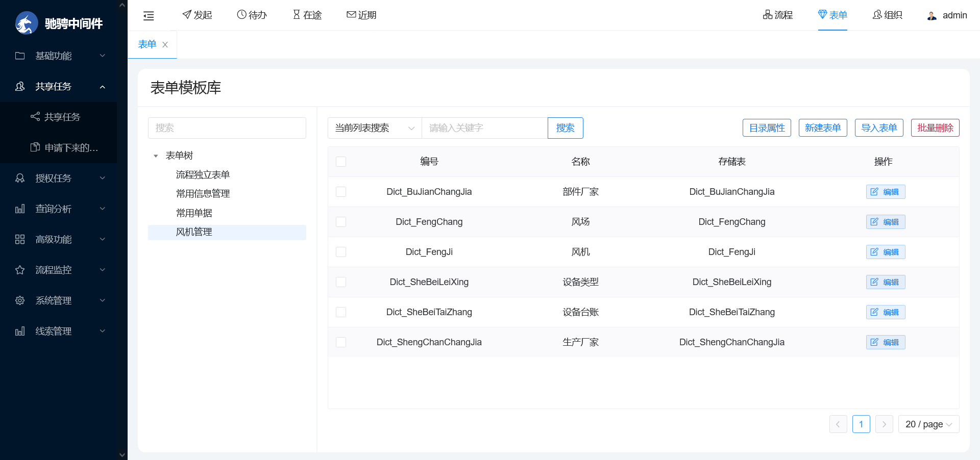This screenshot has height=460, width=980.
Task: Check the Dict_ShengChanChangJia row checkbox
Action: click(x=341, y=342)
